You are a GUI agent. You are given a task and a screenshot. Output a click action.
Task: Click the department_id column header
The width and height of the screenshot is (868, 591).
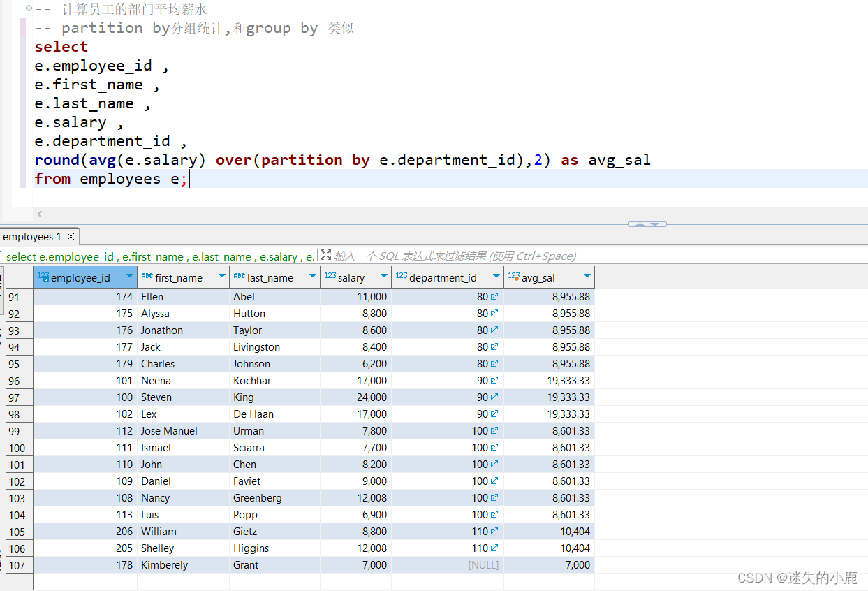point(448,277)
